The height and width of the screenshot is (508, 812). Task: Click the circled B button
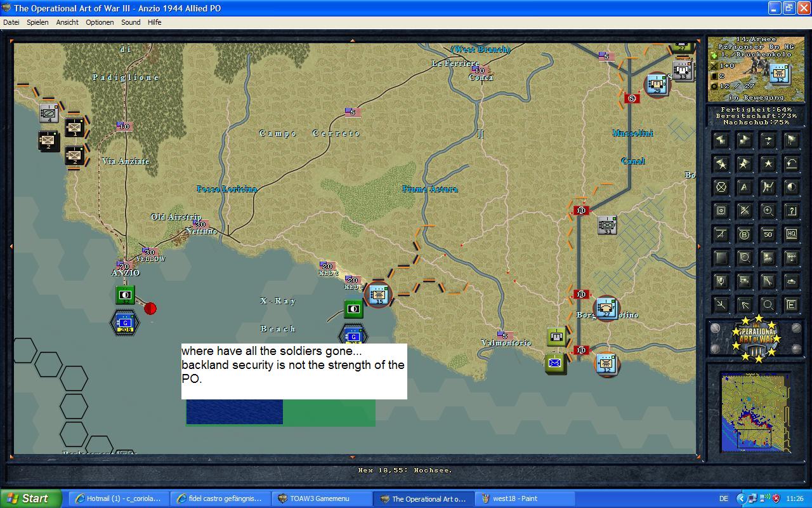pyautogui.click(x=744, y=234)
